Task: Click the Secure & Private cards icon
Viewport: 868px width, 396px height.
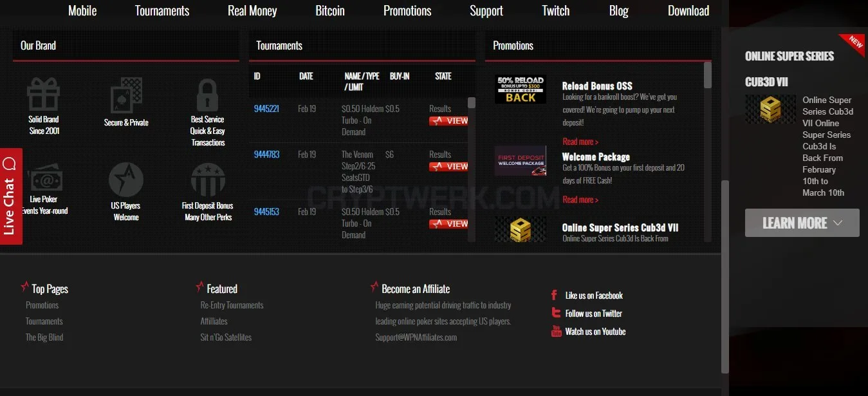Action: 126,95
